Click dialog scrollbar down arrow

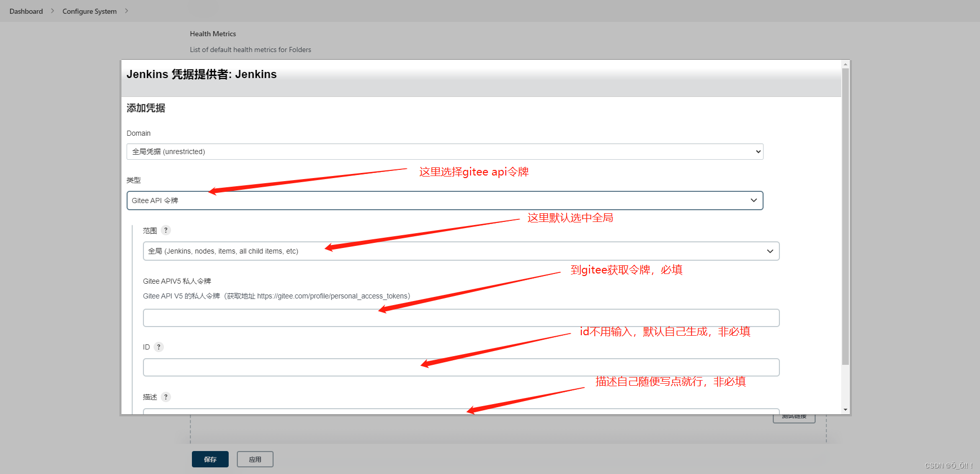[x=846, y=410]
